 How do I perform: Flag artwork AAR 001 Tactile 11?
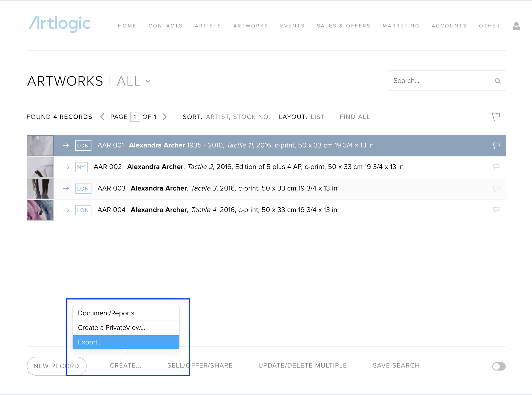coord(496,145)
